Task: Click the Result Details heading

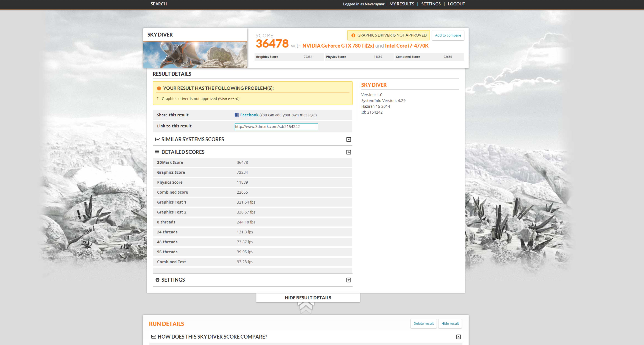Action: (172, 74)
